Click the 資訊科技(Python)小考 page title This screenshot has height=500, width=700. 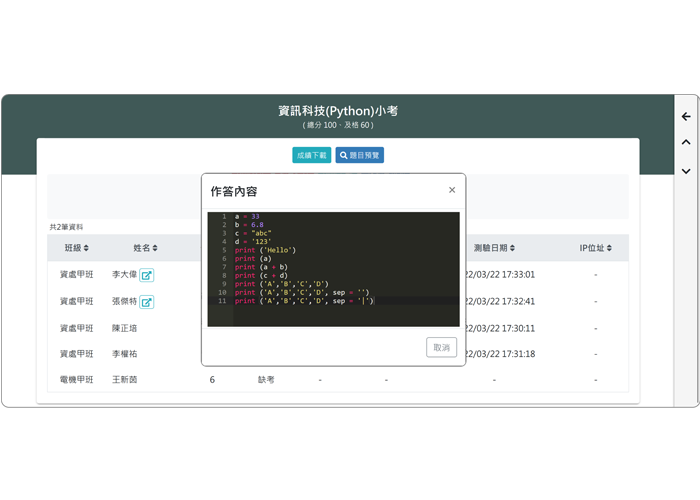(x=337, y=110)
